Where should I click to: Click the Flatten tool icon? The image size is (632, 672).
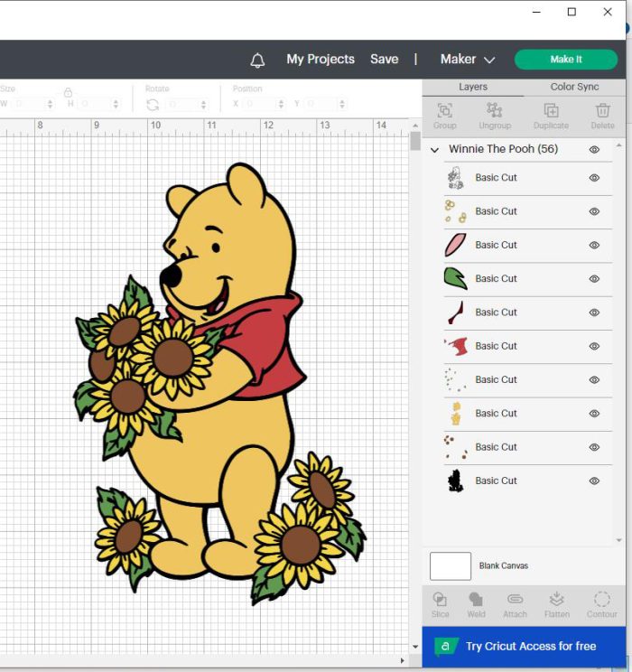tap(556, 599)
